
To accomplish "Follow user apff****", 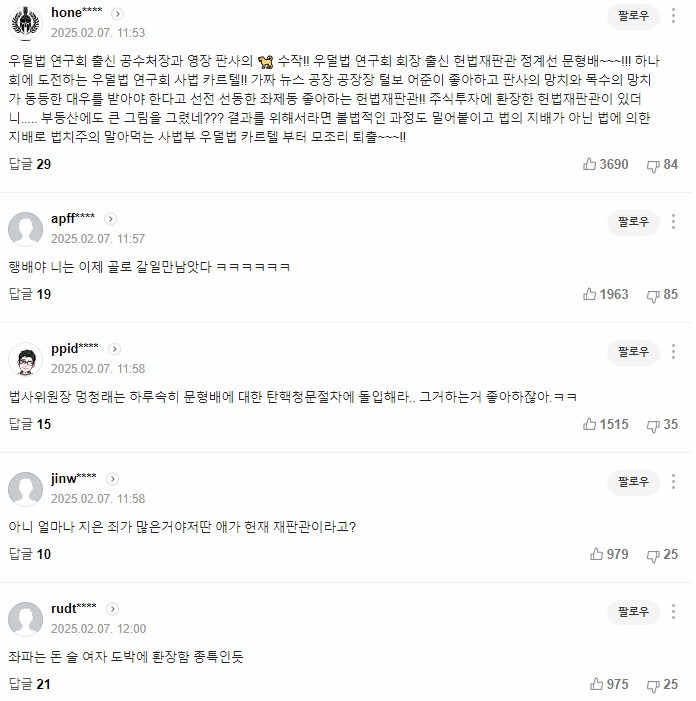I will tap(633, 222).
